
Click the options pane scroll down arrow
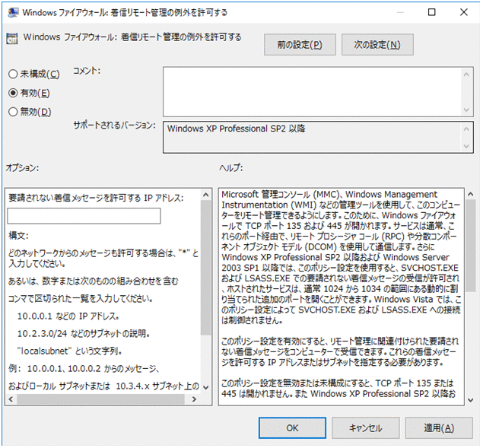pyautogui.click(x=206, y=387)
